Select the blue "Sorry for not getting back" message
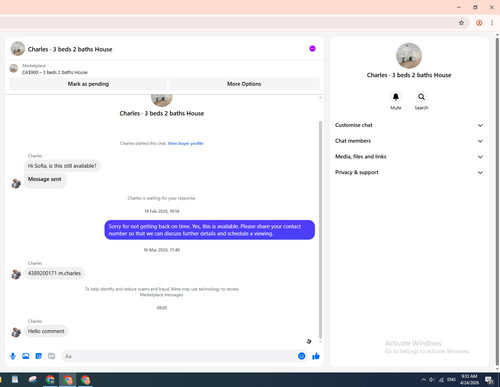500x387 pixels. 210,230
